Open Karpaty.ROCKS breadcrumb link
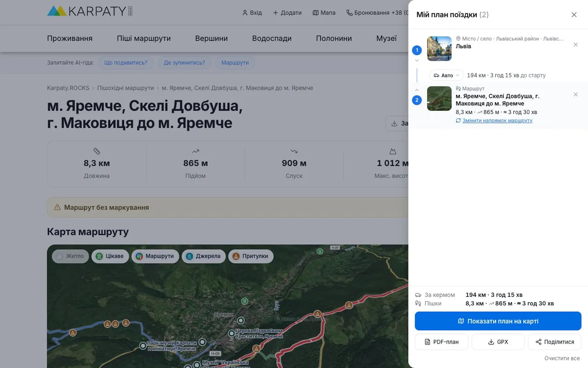The width and height of the screenshot is (588, 368). tap(68, 88)
